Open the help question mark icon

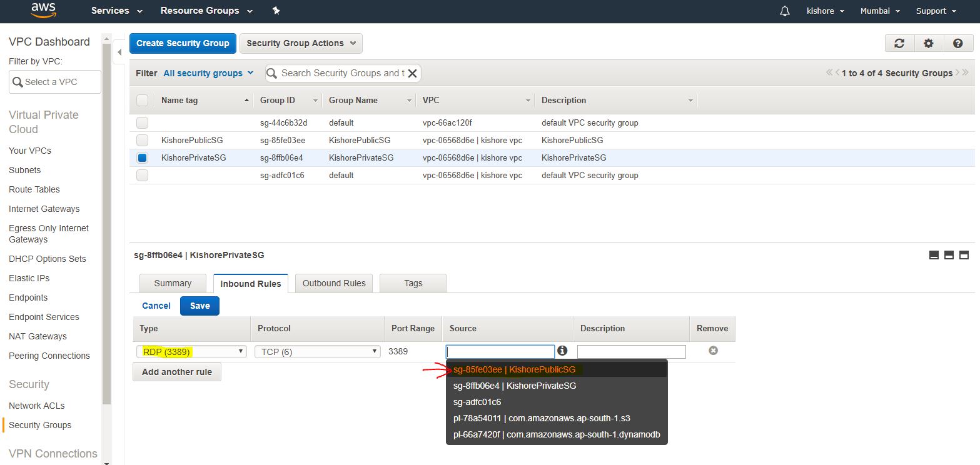coord(957,43)
